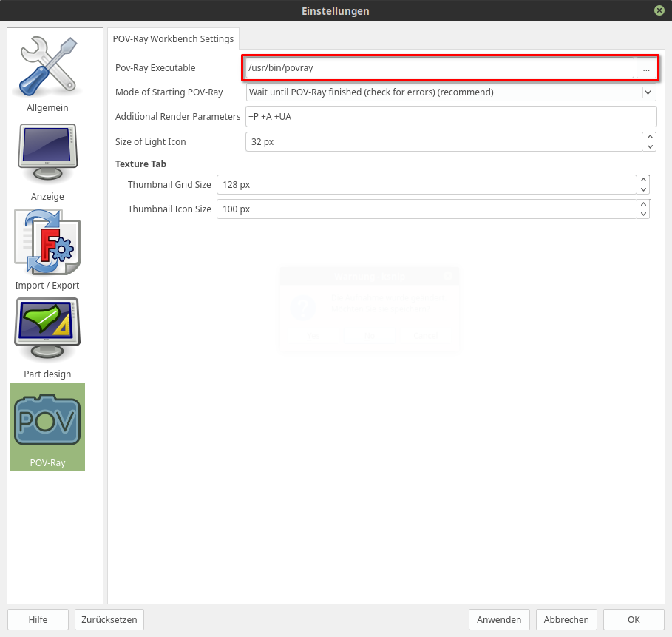Screen dimensions: 672x637
Task: Click into the Pov-Ray Executable path field
Action: point(440,68)
